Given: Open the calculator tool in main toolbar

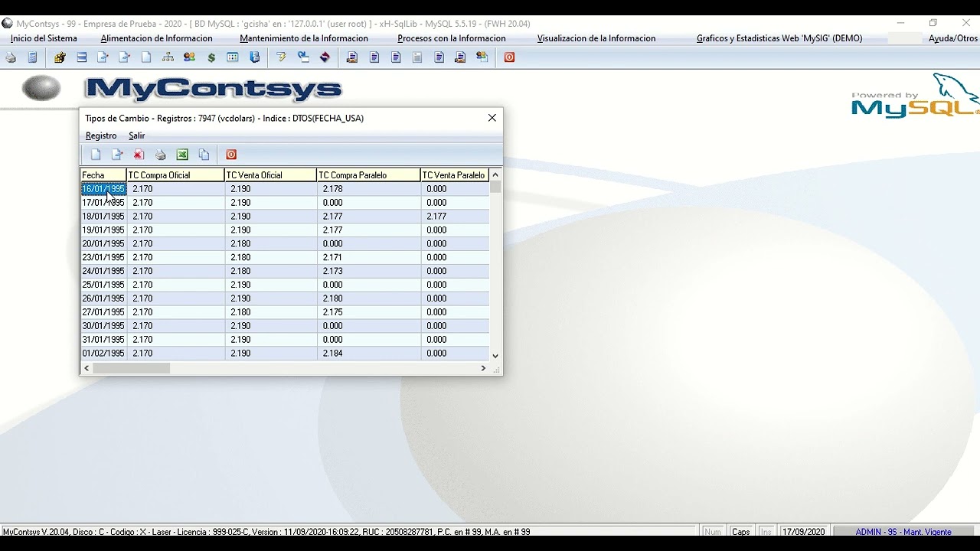Looking at the screenshot, I should coord(32,57).
